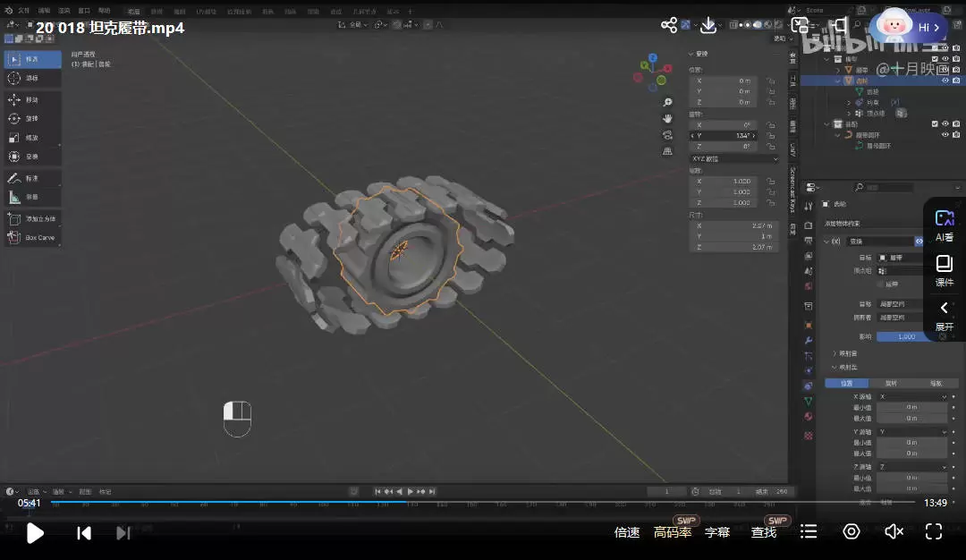Open the 课件 courseware button
The image size is (966, 560).
[x=944, y=271]
